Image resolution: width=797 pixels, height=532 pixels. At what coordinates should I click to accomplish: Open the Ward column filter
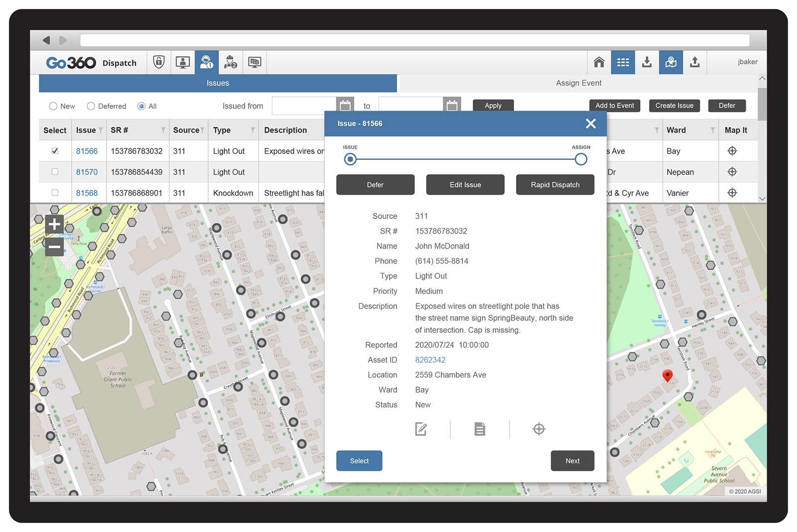(712, 131)
